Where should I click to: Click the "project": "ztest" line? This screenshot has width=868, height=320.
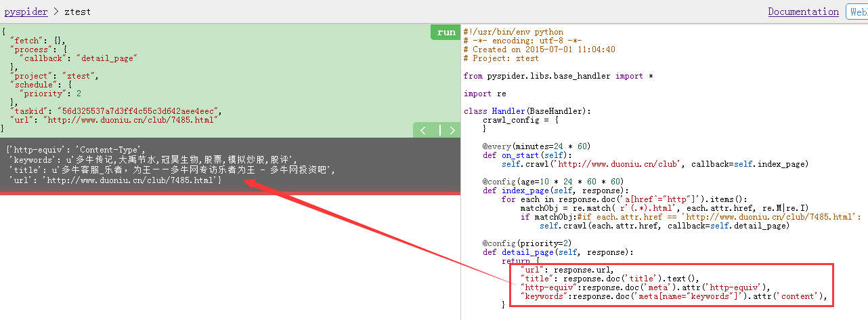[x=53, y=76]
